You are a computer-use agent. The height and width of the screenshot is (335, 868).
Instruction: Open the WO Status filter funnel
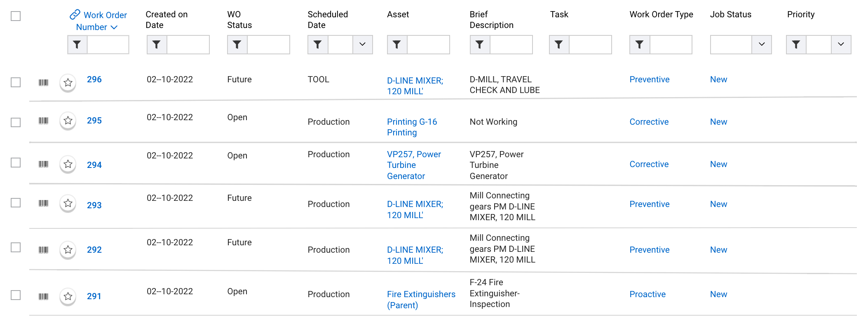pyautogui.click(x=237, y=44)
